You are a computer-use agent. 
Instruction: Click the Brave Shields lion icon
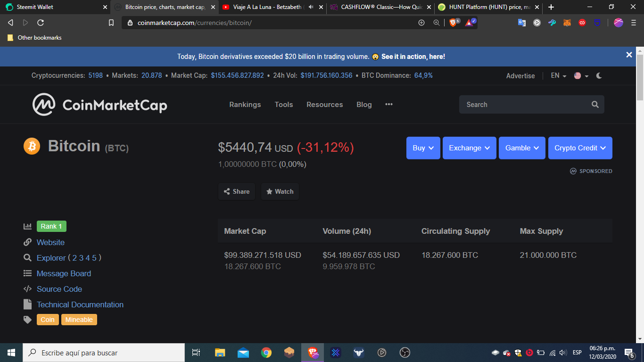[x=453, y=22]
